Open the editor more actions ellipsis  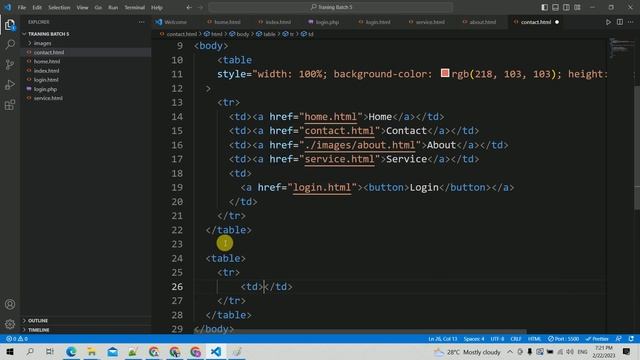tap(631, 22)
